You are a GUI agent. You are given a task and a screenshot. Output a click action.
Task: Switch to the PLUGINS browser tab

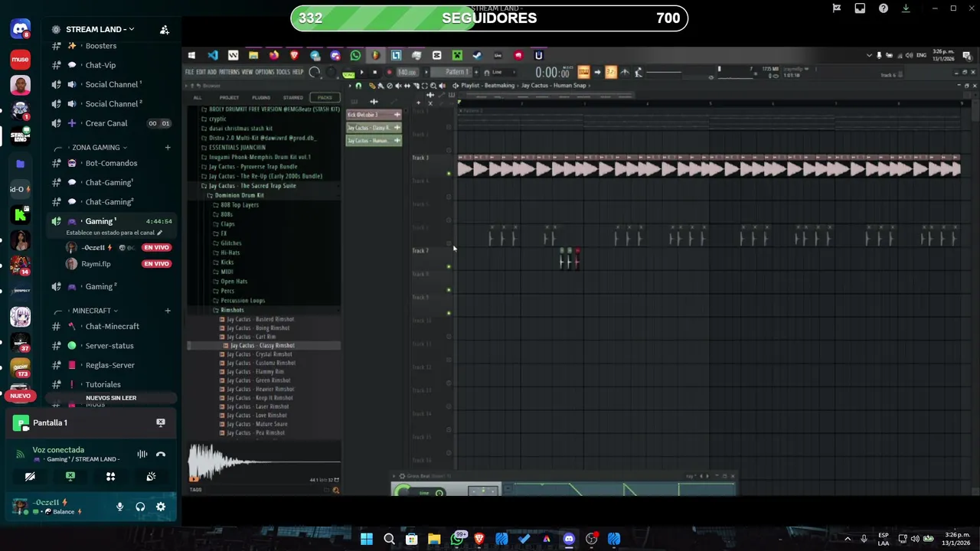coord(261,97)
